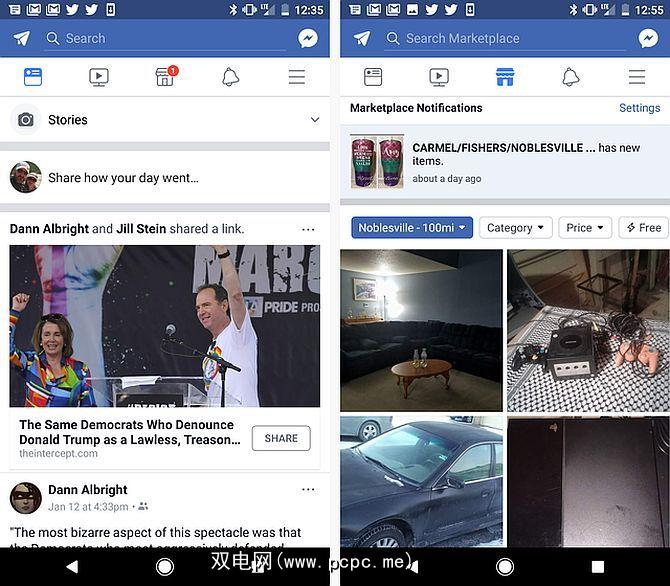Open hamburger menu on the right screen
This screenshot has height=586, width=670.
tap(637, 77)
